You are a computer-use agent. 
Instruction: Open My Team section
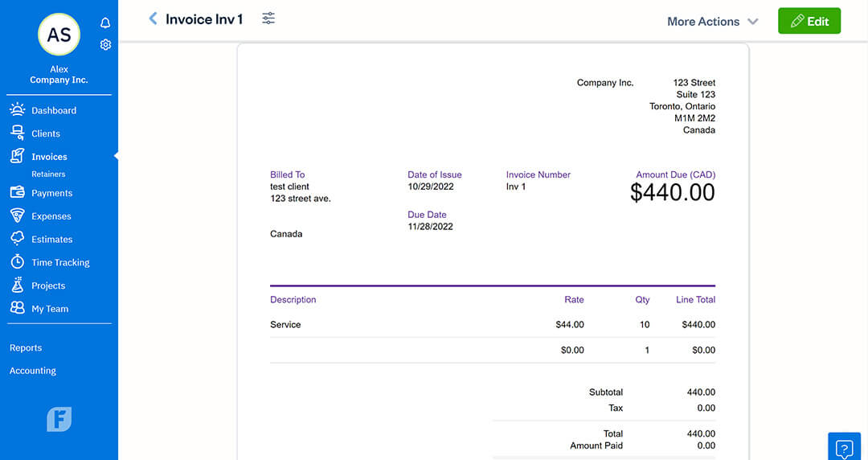pyautogui.click(x=50, y=310)
